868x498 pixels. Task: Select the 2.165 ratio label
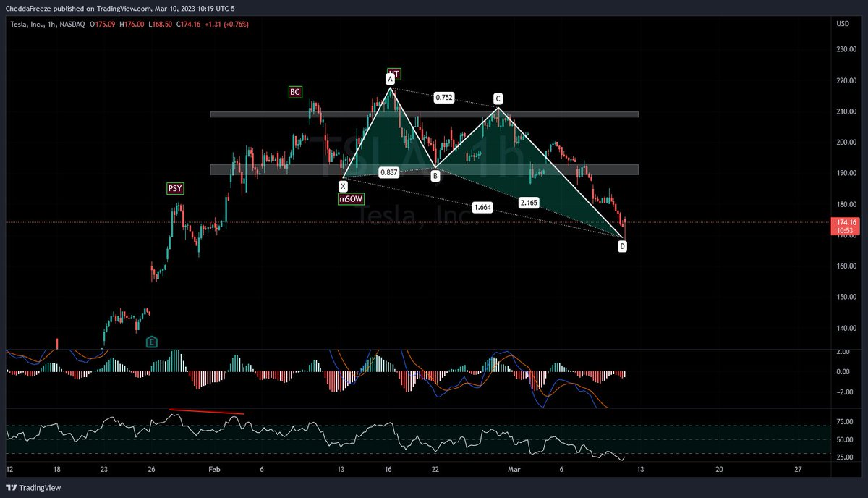coord(529,203)
